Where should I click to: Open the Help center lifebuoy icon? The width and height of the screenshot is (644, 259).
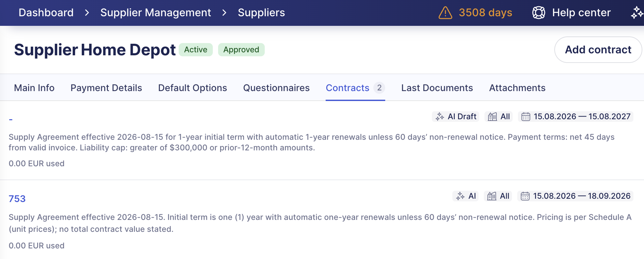pos(538,13)
